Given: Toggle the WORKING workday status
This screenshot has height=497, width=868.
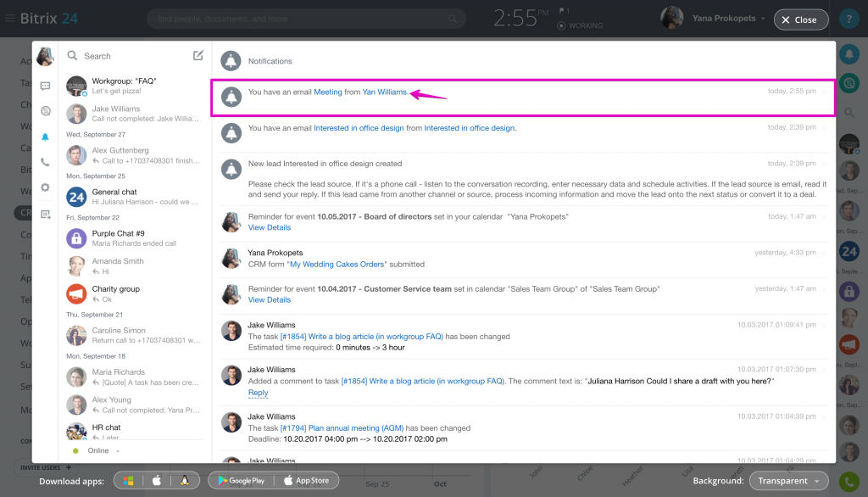Looking at the screenshot, I should [x=580, y=25].
